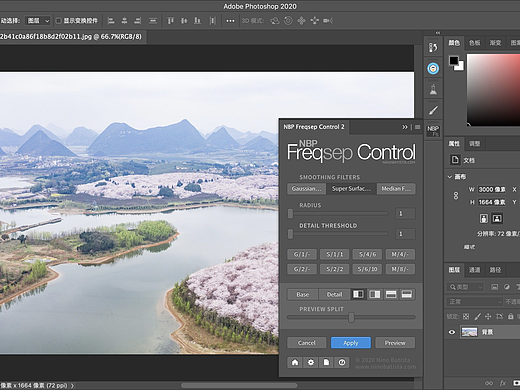Viewport: 520px width, 390px height.
Task: Click the Radius slider handle
Action: (x=290, y=214)
